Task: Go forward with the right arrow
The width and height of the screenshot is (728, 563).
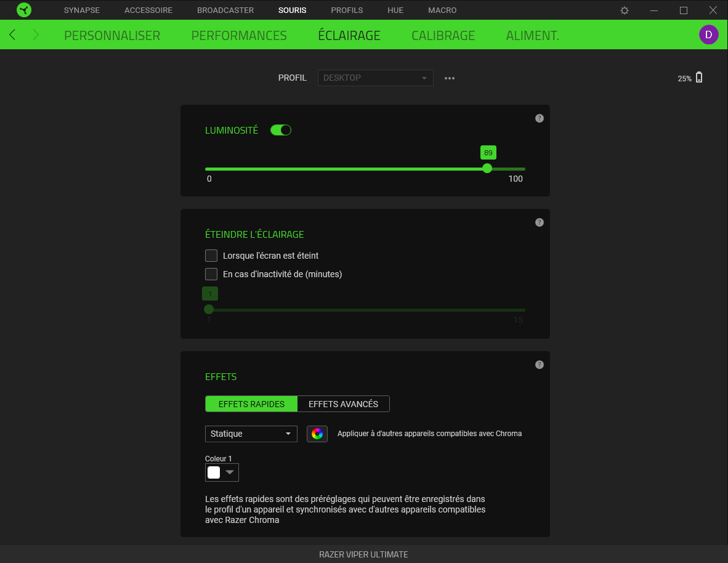Action: 36,34
